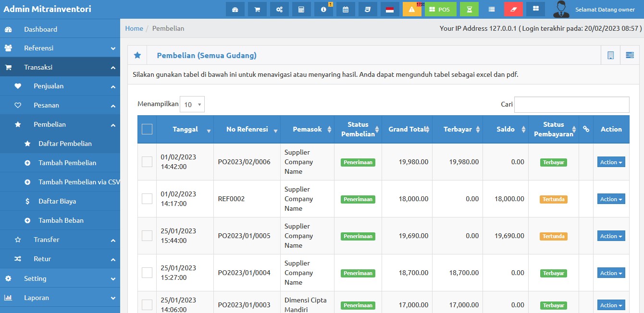
Task: Open the calculator icon in top toolbar
Action: coord(301,10)
